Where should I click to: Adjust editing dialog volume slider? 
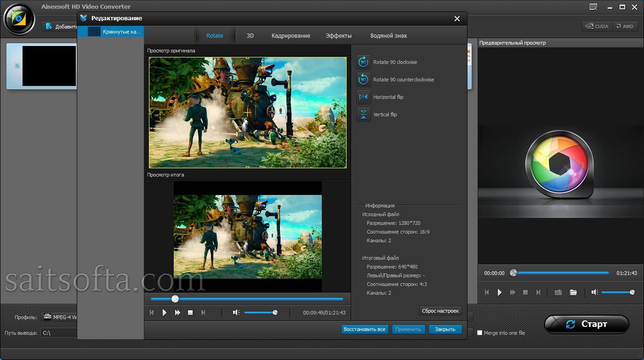tap(261, 313)
